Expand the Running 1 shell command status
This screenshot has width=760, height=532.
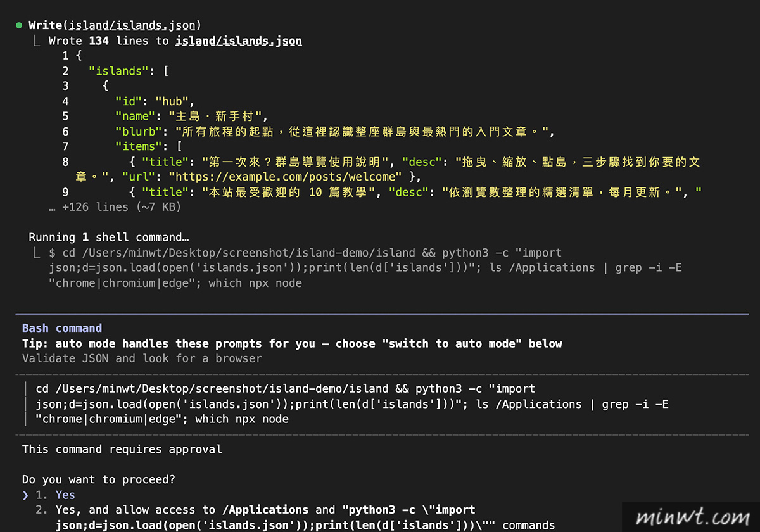(x=108, y=237)
